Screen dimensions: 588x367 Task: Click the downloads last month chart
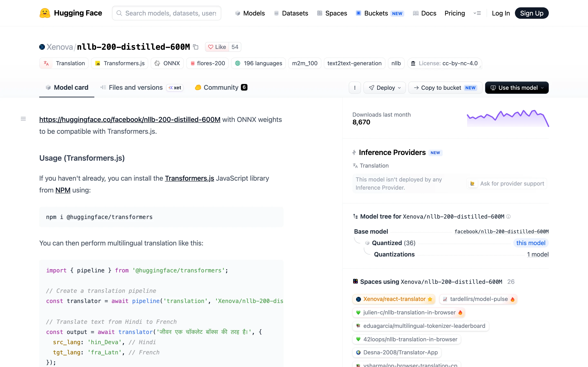coord(508,118)
